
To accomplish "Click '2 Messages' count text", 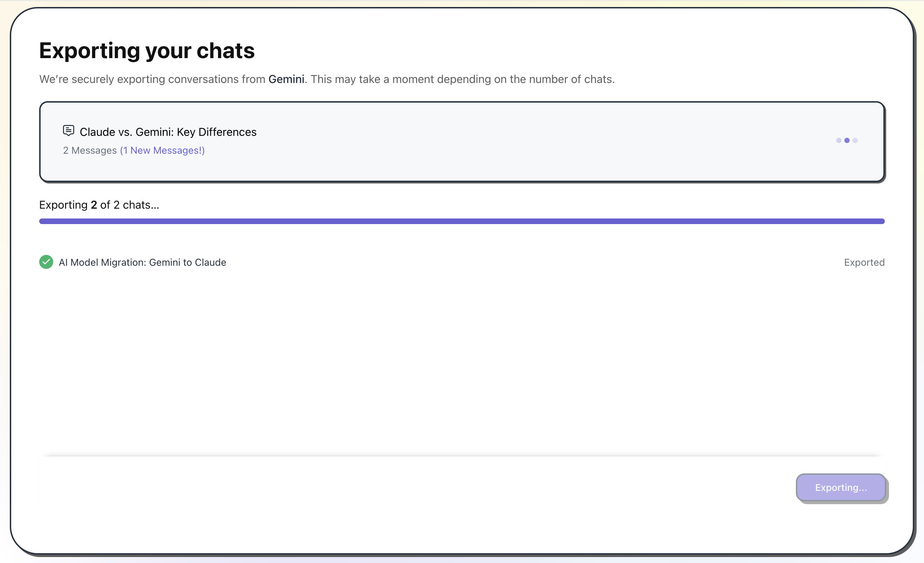I will click(90, 151).
